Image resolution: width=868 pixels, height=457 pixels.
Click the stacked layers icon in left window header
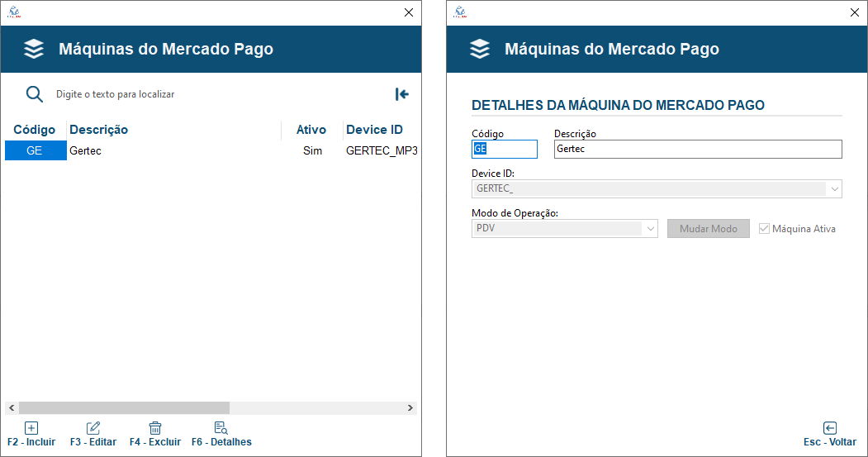(34, 49)
